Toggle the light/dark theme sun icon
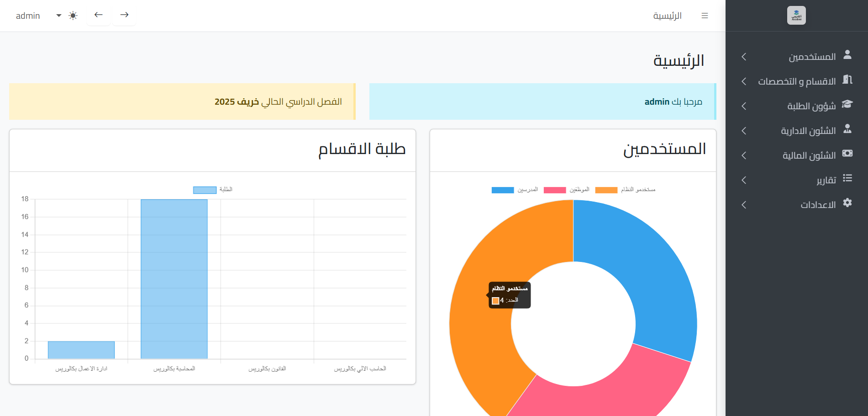 point(73,16)
